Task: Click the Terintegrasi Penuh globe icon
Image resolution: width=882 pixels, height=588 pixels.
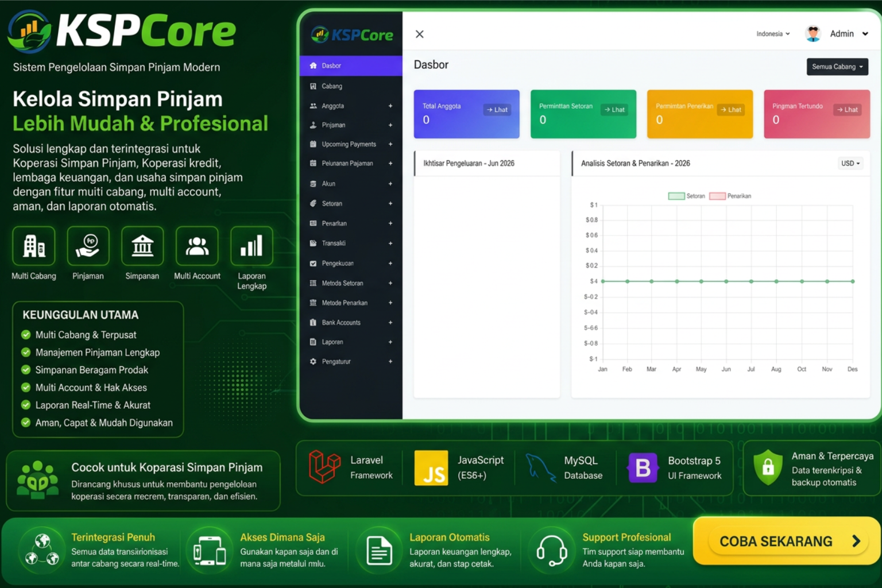Action: [42, 551]
